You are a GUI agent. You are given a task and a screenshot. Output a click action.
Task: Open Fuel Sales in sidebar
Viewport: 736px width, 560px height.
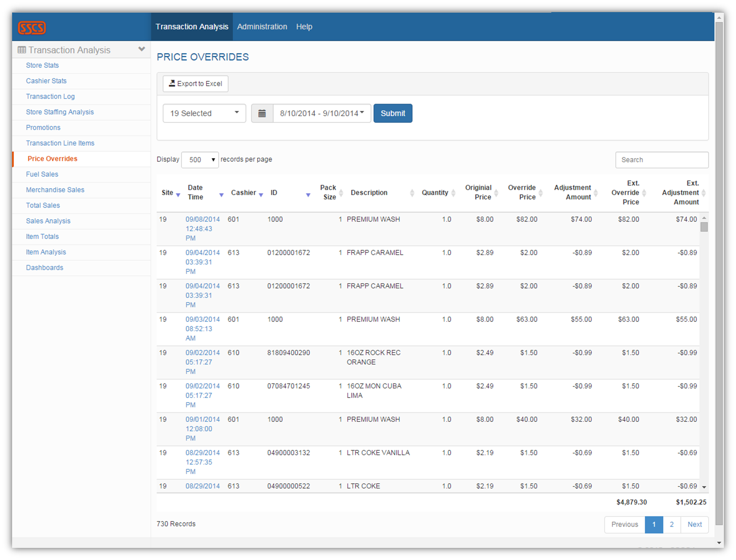tap(42, 174)
